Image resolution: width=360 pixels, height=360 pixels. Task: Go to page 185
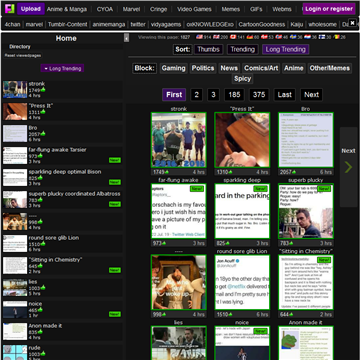point(234,95)
